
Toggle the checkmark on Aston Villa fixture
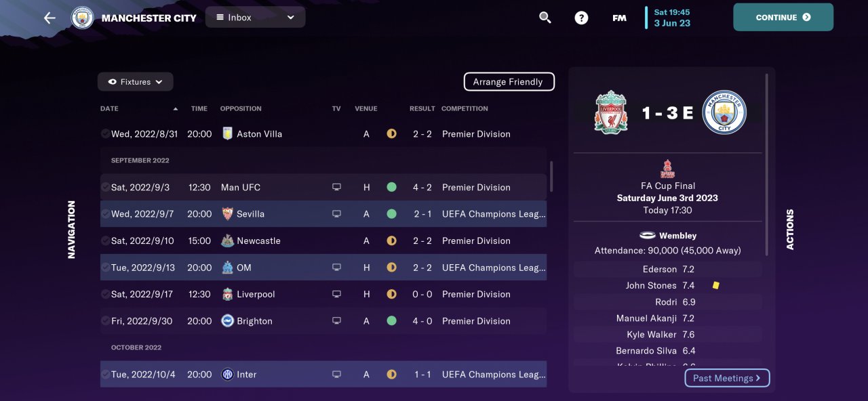pyautogui.click(x=105, y=133)
